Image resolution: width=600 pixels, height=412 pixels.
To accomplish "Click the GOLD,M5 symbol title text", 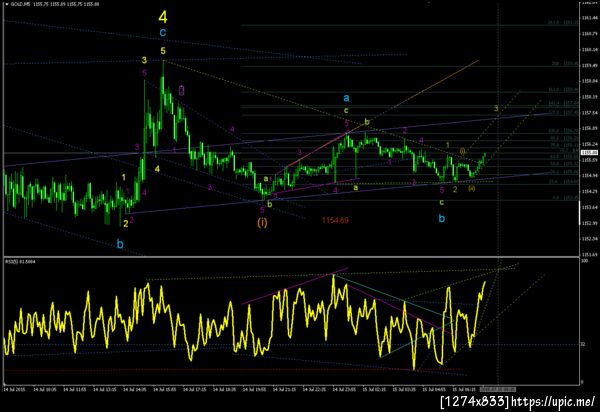I will point(19,4).
